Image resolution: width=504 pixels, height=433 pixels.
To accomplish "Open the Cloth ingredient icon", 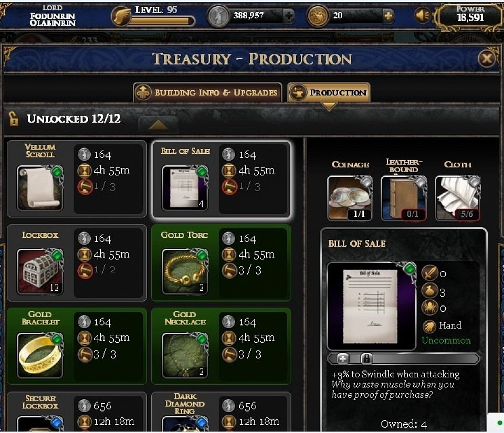I will (458, 198).
